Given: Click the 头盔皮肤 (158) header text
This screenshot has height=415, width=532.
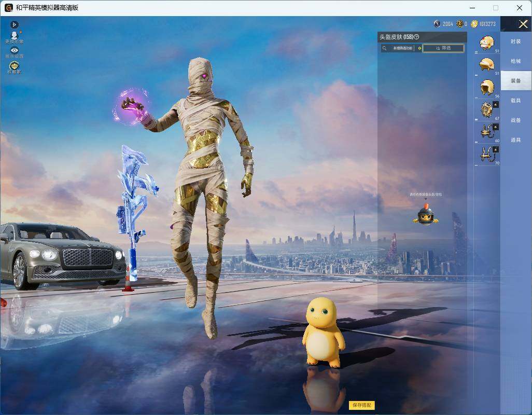Looking at the screenshot, I should (x=396, y=37).
